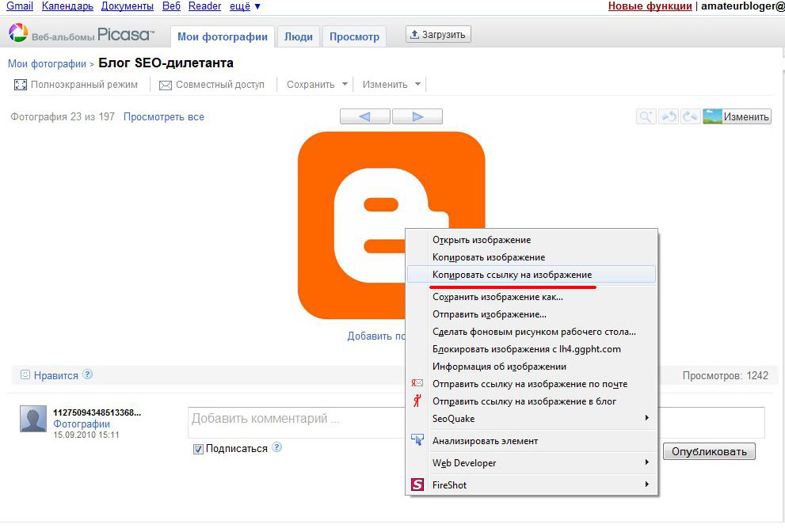Open the Gmail link
Screen dimensions: 785x532
[20, 6]
